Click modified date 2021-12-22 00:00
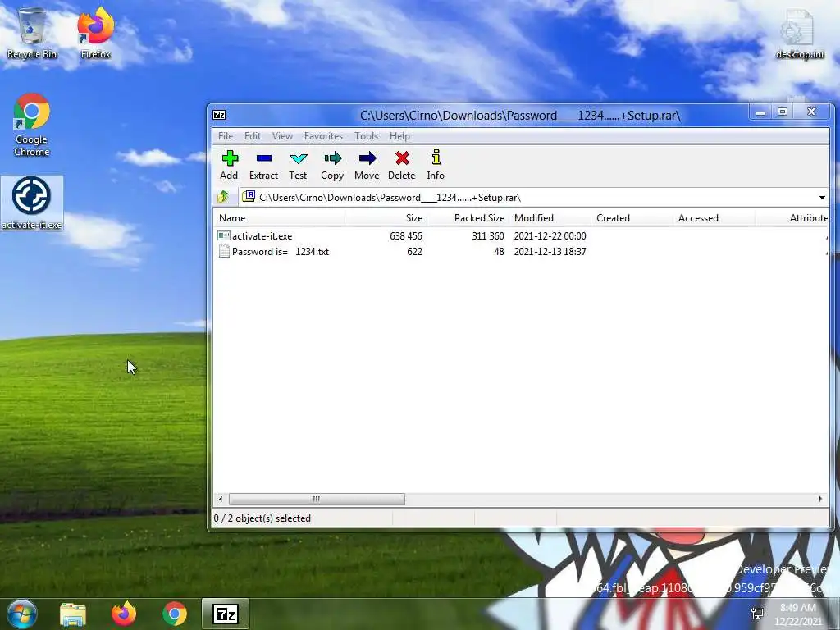Viewport: 840px width, 630px height. (550, 235)
